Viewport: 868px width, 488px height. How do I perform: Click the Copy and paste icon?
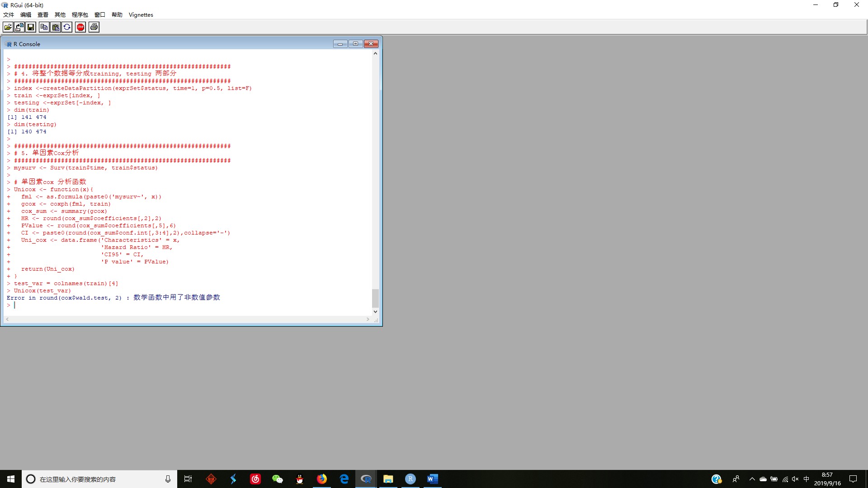pyautogui.click(x=67, y=27)
